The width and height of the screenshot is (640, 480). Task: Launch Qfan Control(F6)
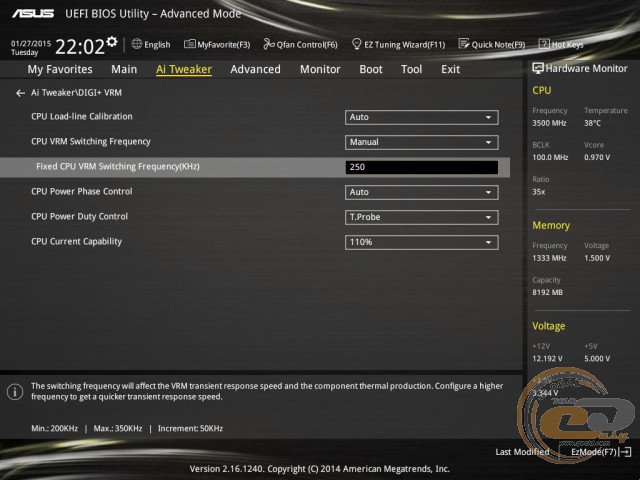301,44
